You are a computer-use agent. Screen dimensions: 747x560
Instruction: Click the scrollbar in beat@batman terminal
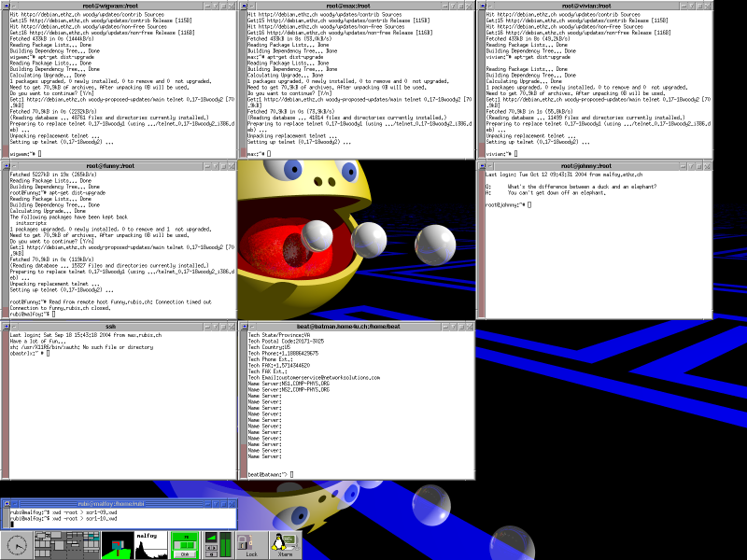click(244, 405)
